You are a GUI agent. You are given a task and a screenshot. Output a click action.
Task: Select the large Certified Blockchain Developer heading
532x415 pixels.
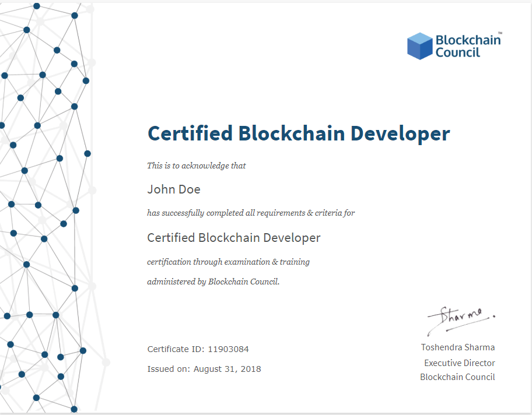[298, 133]
